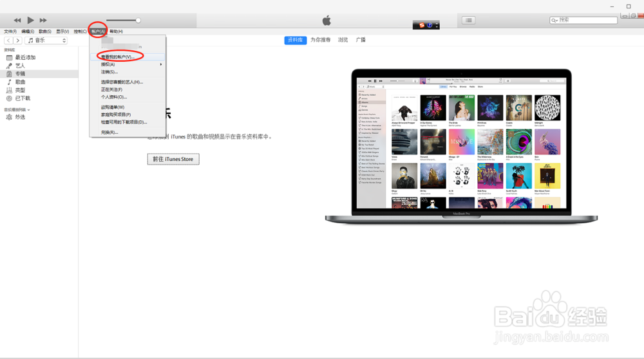Choose 选择您喜爱的艺人(H)... menu entry
644x359 pixels.
(128, 82)
